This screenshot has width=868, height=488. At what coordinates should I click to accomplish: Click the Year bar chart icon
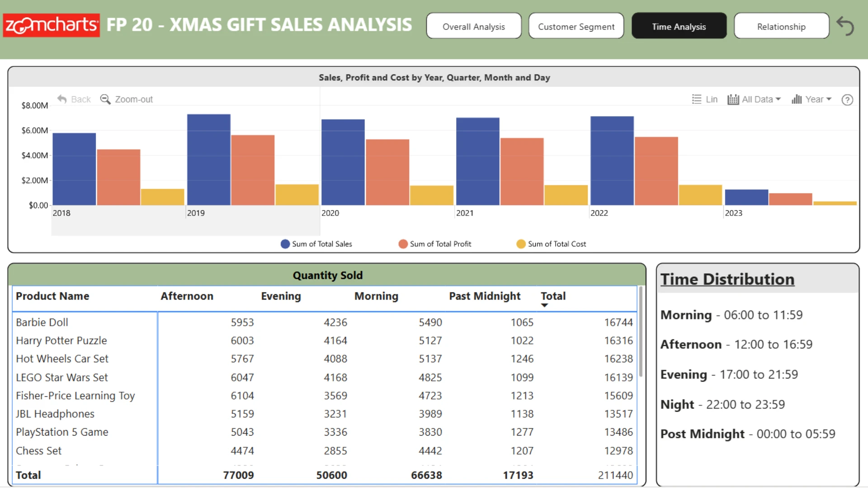797,99
